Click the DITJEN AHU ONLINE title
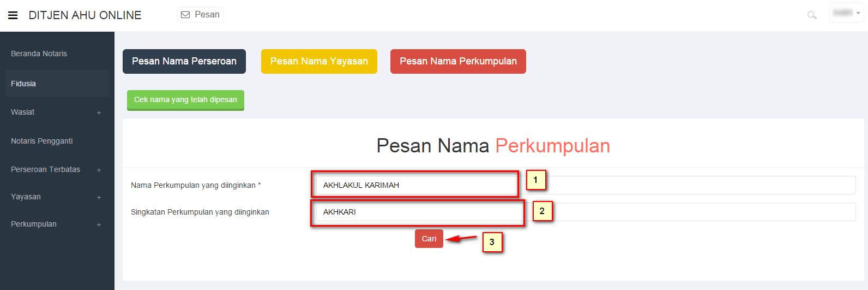This screenshot has width=868, height=290. tap(85, 15)
